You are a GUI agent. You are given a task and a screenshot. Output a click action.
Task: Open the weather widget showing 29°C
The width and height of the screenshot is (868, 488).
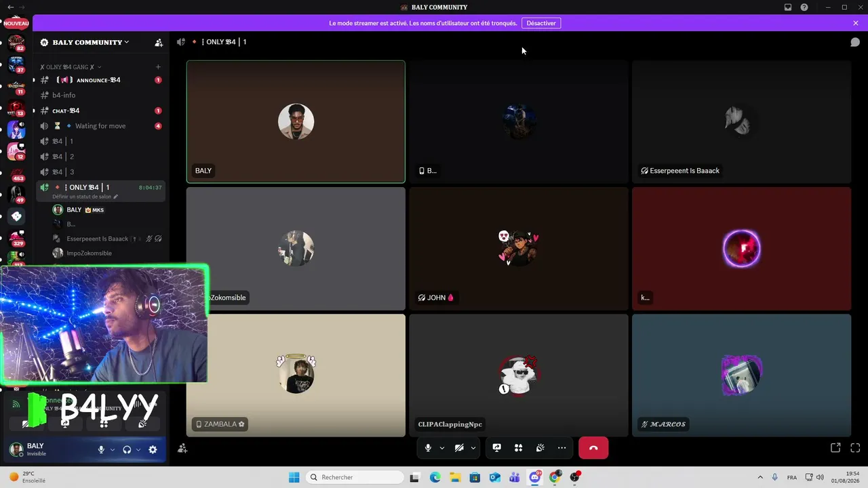(27, 477)
